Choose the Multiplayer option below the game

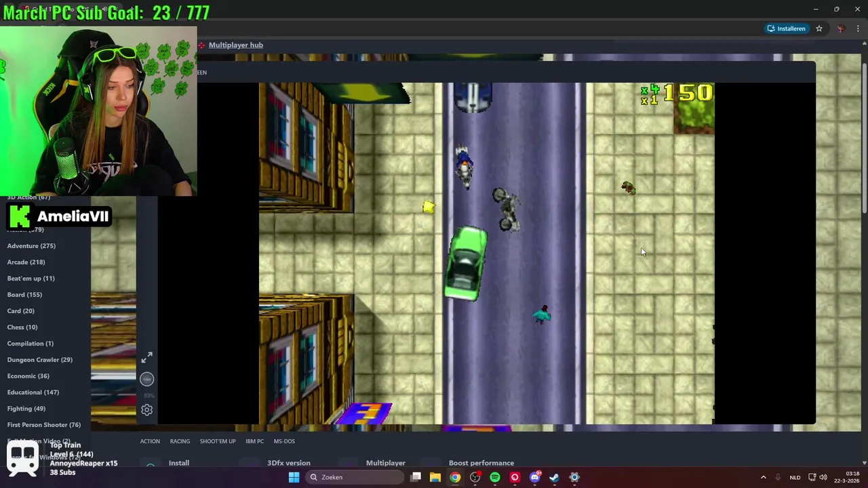[x=385, y=463]
